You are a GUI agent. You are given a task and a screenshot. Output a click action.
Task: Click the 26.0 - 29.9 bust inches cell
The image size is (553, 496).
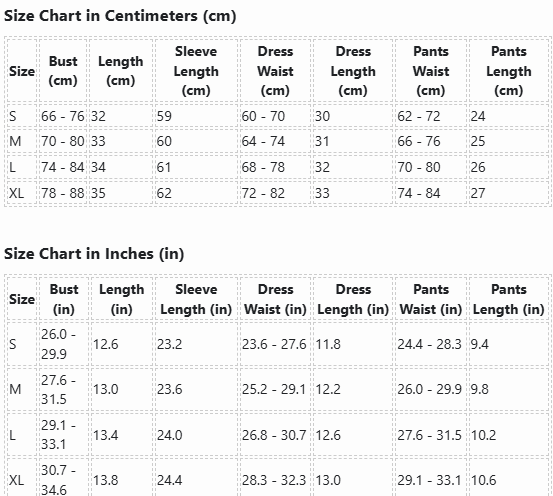pyautogui.click(x=59, y=344)
